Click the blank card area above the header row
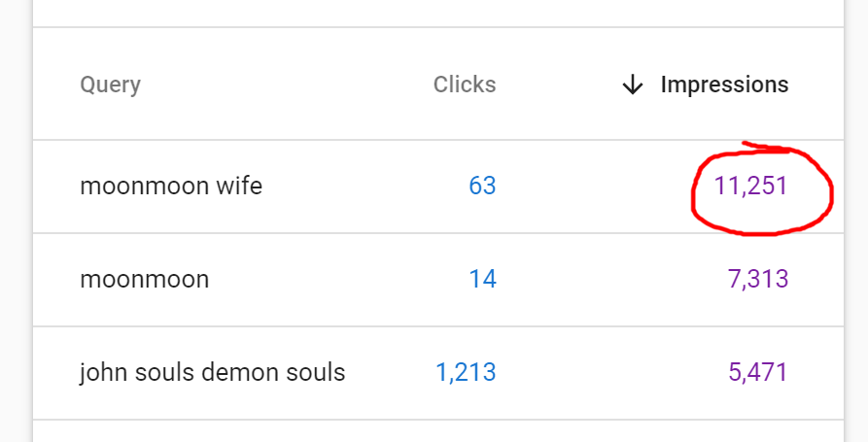 click(x=438, y=13)
